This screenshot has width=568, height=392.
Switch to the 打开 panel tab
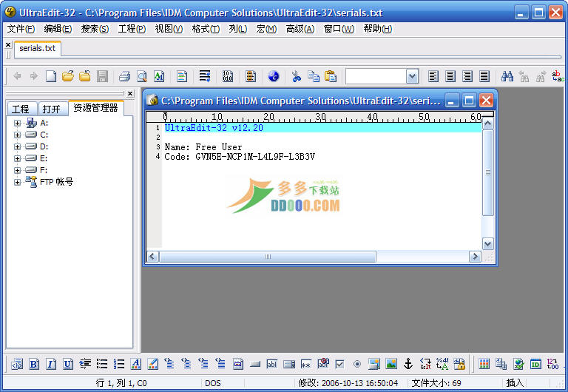tap(53, 109)
